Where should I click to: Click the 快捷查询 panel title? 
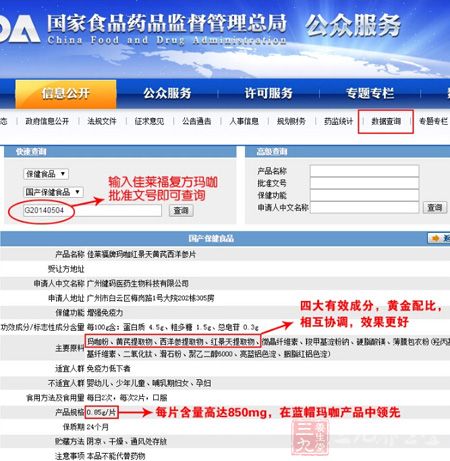(x=31, y=152)
